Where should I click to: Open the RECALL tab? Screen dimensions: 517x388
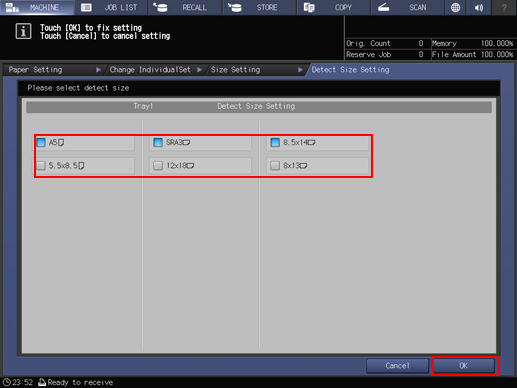point(185,7)
